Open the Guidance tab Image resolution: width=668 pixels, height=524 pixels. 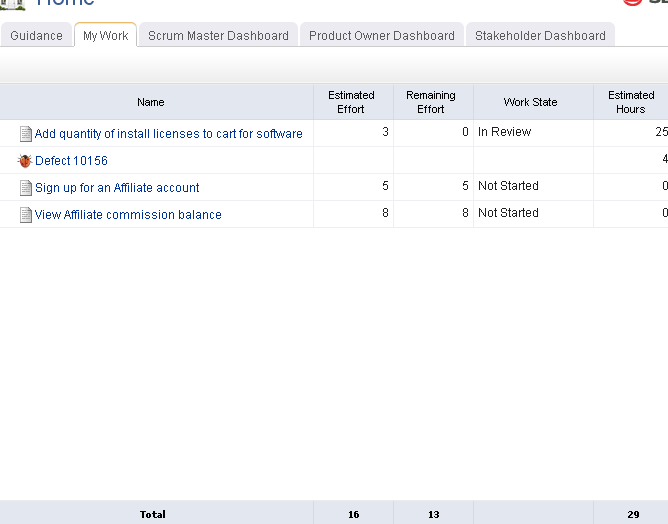[37, 36]
